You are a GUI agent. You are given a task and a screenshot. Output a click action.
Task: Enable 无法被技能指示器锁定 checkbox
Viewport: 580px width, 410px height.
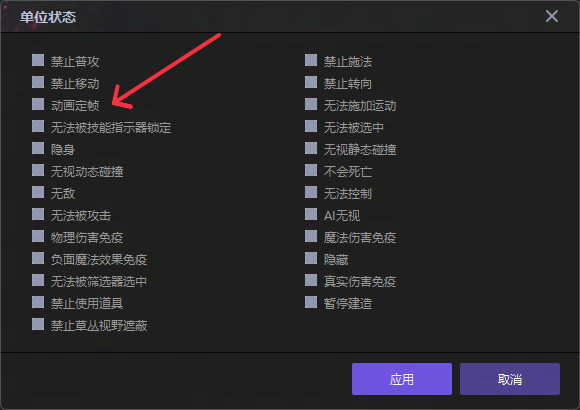pyautogui.click(x=38, y=126)
